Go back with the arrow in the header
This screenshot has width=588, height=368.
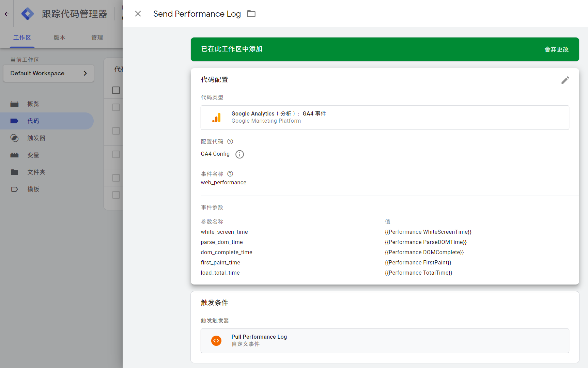click(7, 14)
